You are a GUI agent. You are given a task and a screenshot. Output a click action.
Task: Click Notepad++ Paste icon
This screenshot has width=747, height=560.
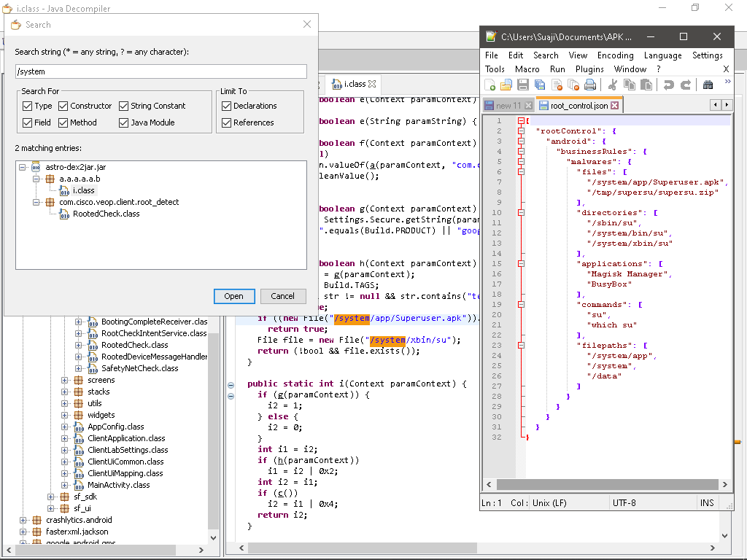646,85
